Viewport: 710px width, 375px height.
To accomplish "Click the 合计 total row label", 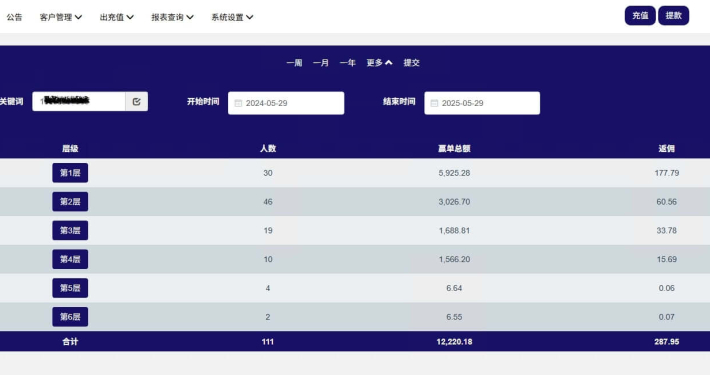I will (x=70, y=342).
